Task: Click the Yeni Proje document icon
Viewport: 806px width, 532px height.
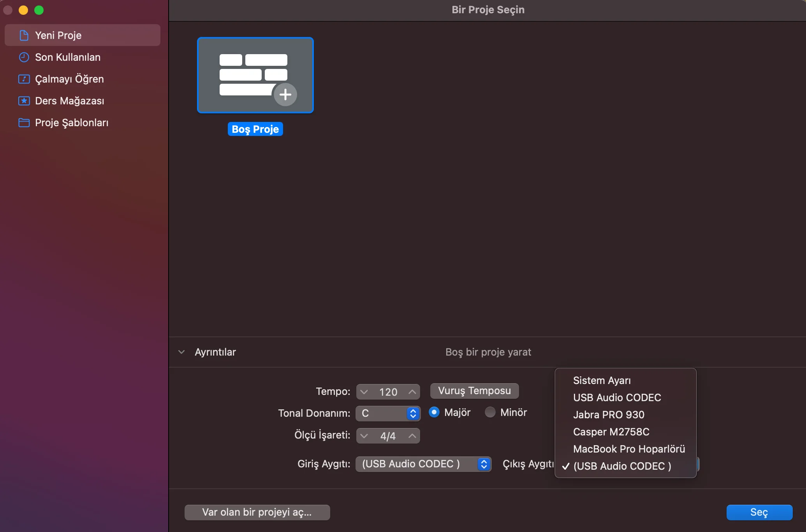Action: pos(24,35)
